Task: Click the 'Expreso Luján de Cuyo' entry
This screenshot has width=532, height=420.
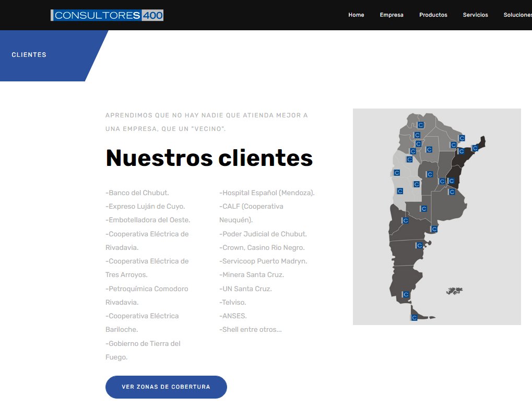Action: [x=145, y=206]
